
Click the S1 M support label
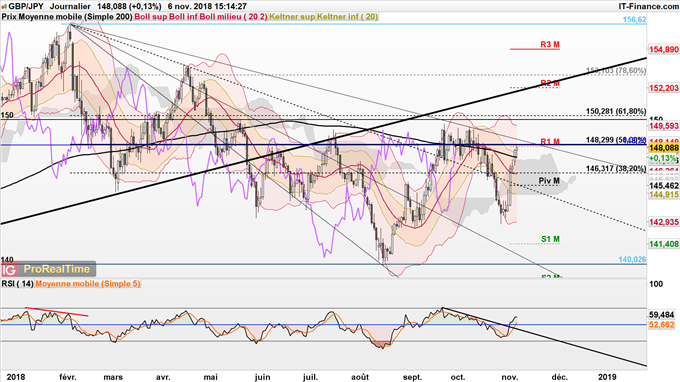(x=550, y=239)
